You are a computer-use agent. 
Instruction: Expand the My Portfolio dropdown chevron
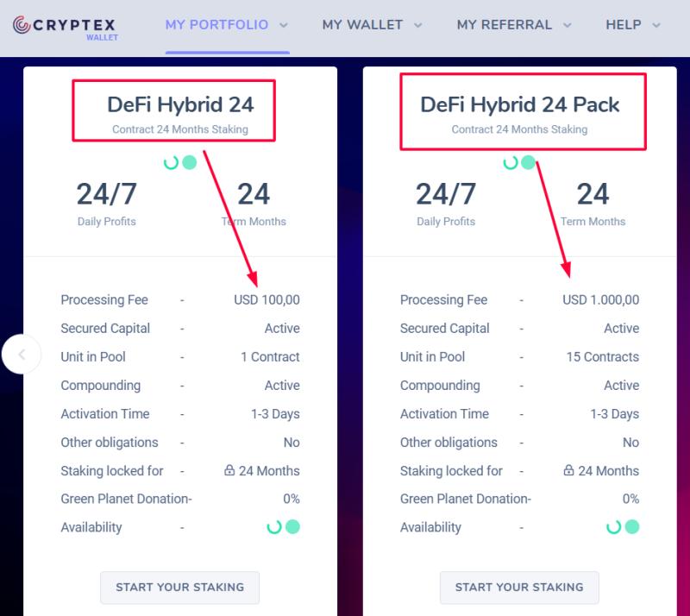pyautogui.click(x=284, y=26)
